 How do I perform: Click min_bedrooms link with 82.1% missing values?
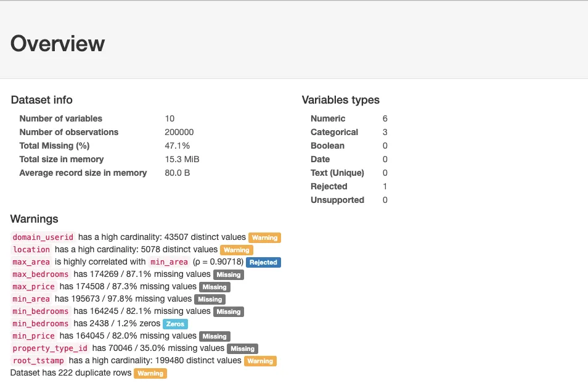coord(41,311)
